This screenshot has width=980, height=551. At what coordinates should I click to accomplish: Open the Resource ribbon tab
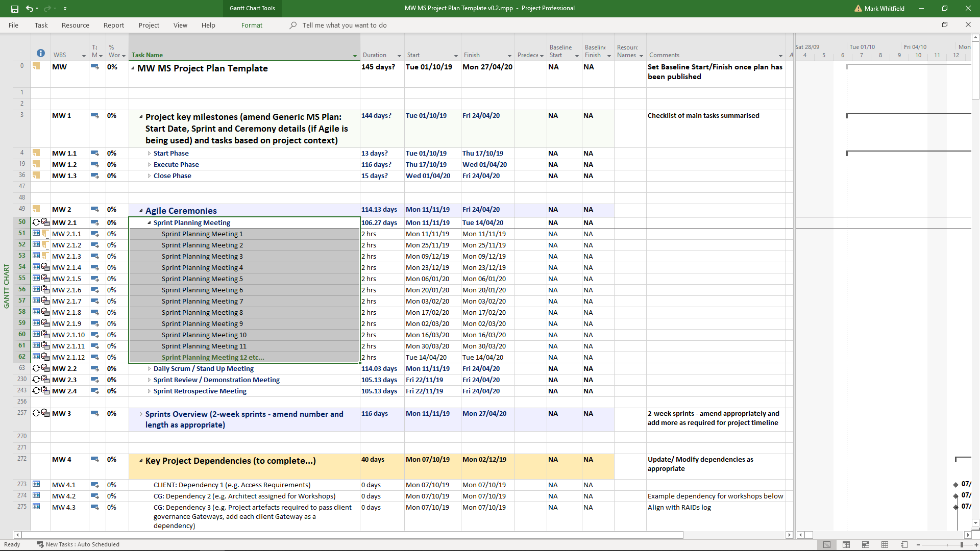pos(75,25)
